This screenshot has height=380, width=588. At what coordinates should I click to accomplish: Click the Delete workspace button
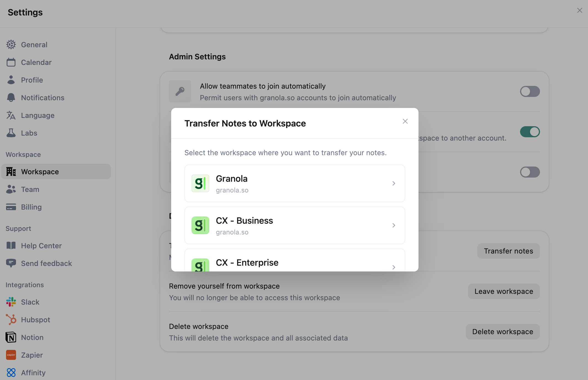click(x=502, y=331)
